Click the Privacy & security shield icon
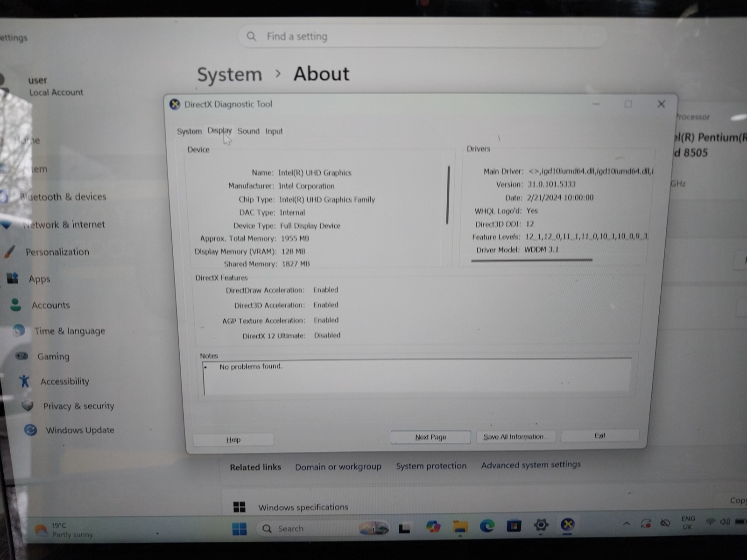Viewport: 747px width, 560px height. click(x=28, y=406)
